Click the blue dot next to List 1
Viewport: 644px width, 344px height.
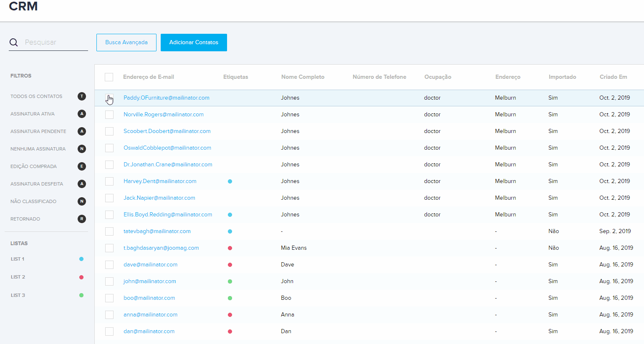tap(81, 259)
